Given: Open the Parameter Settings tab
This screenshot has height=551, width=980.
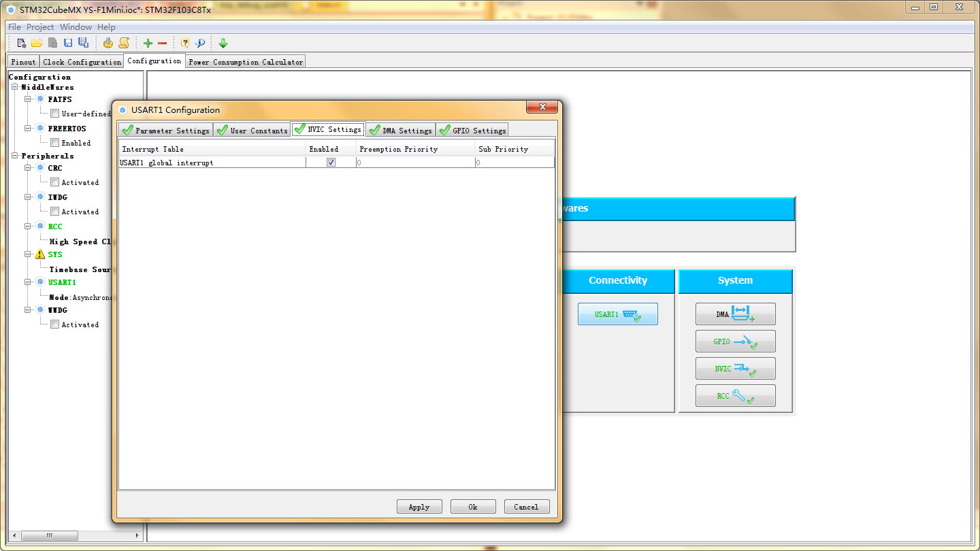Looking at the screenshot, I should (x=165, y=130).
